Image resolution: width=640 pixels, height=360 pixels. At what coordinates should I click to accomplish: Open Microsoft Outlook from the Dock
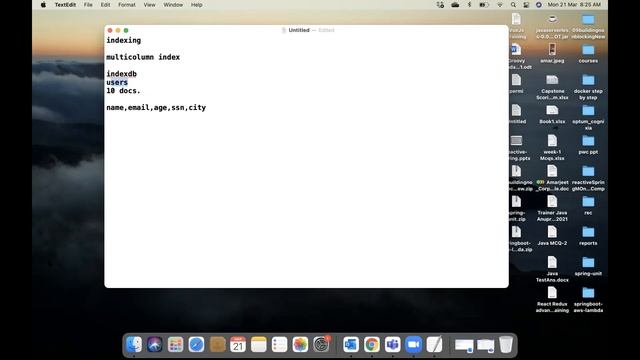click(351, 344)
